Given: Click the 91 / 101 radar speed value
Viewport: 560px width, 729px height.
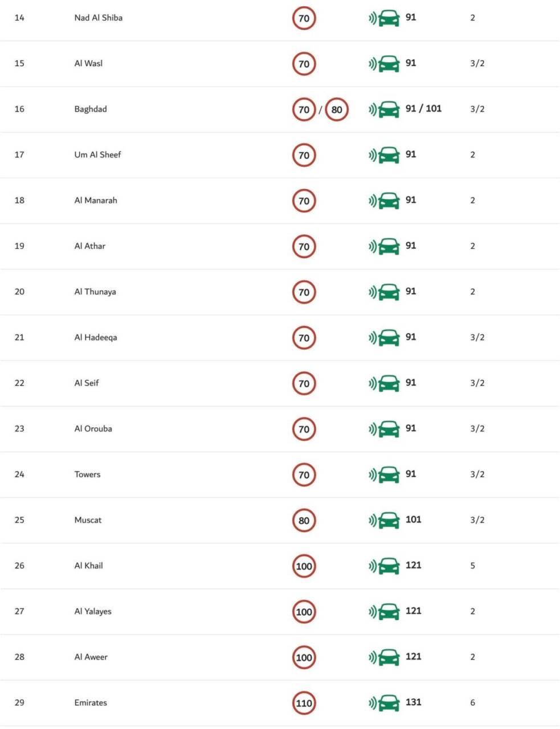Looking at the screenshot, I should [x=423, y=108].
